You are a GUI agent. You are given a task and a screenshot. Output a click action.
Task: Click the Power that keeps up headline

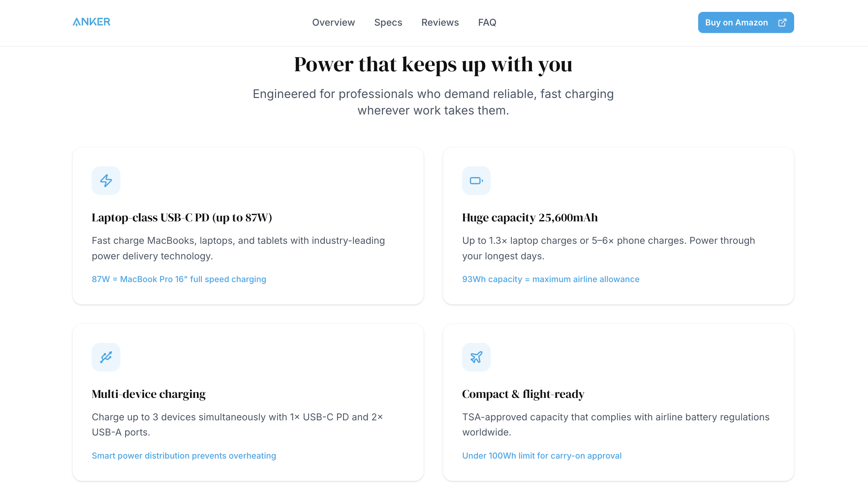(433, 64)
